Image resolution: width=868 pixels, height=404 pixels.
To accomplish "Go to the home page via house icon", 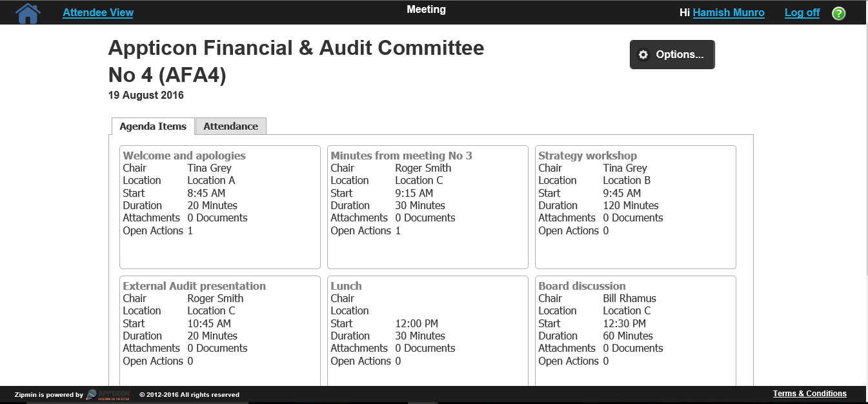I will click(27, 13).
